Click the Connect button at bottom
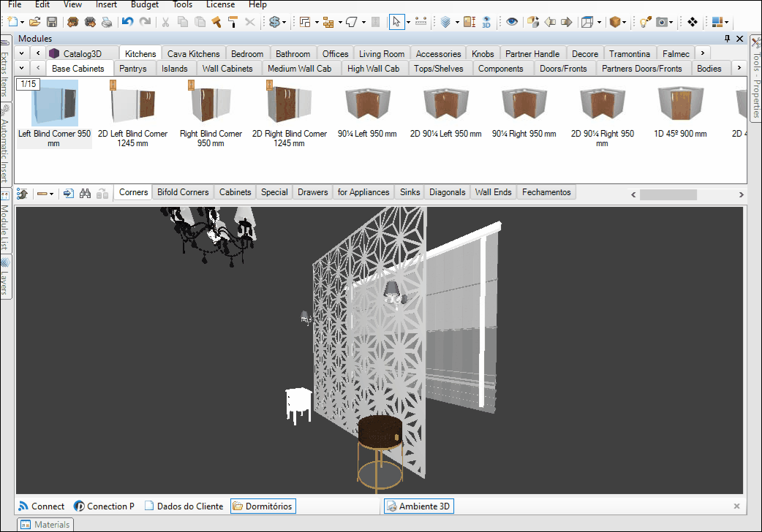This screenshot has width=762, height=532. [41, 506]
